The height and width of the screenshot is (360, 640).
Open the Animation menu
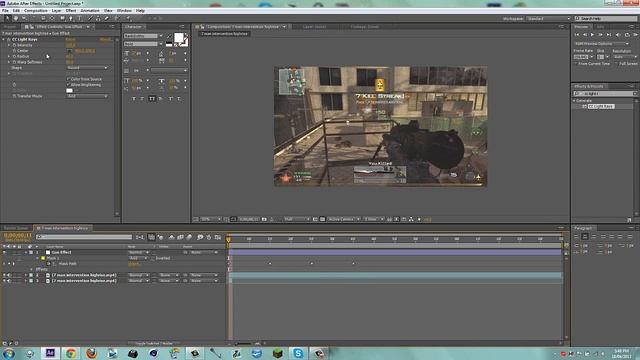(90, 11)
